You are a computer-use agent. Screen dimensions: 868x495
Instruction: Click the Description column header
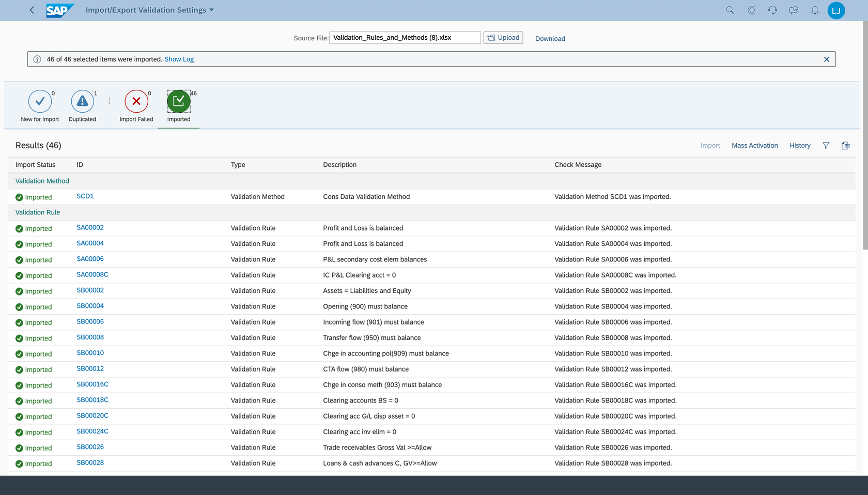(339, 165)
